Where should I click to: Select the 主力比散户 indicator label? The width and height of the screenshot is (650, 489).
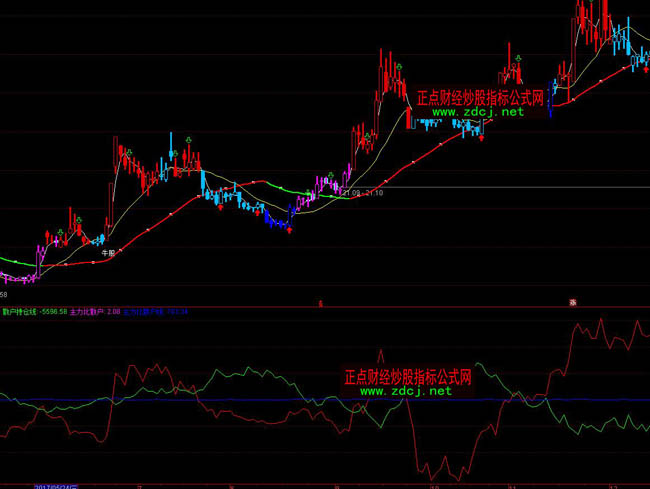[94, 312]
